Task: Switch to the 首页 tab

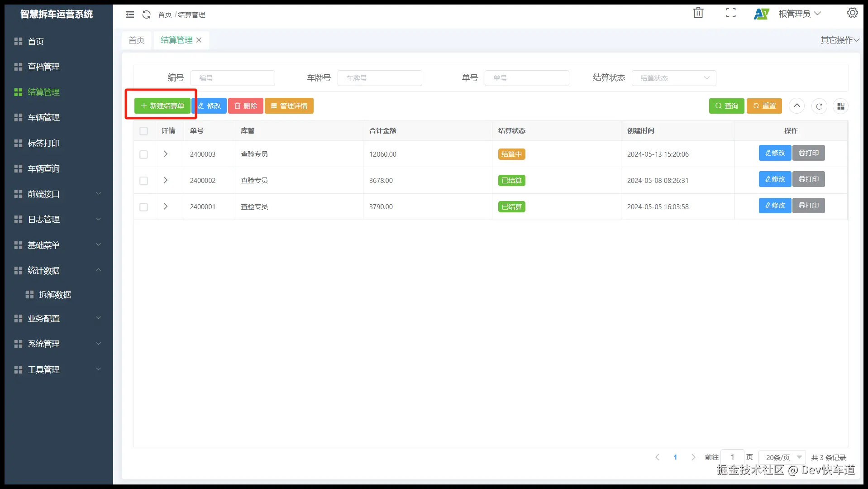Action: pos(137,40)
